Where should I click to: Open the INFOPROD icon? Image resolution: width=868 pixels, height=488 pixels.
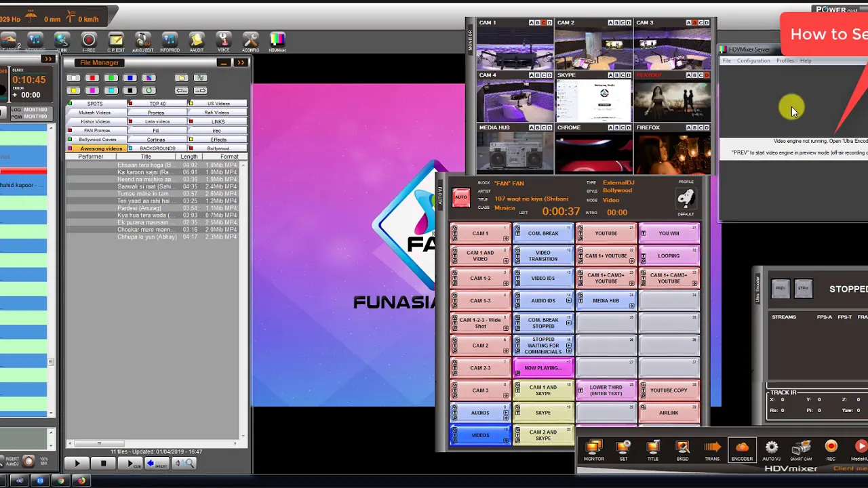point(170,41)
